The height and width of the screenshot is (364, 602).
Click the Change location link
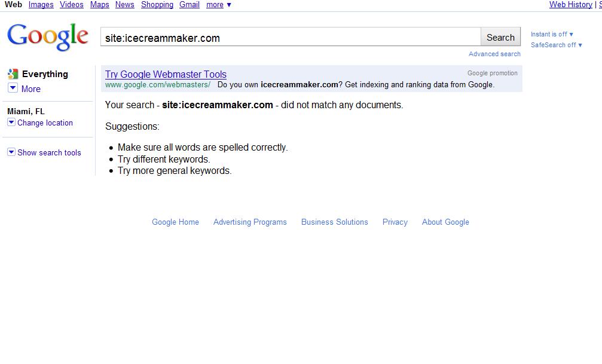click(x=45, y=123)
